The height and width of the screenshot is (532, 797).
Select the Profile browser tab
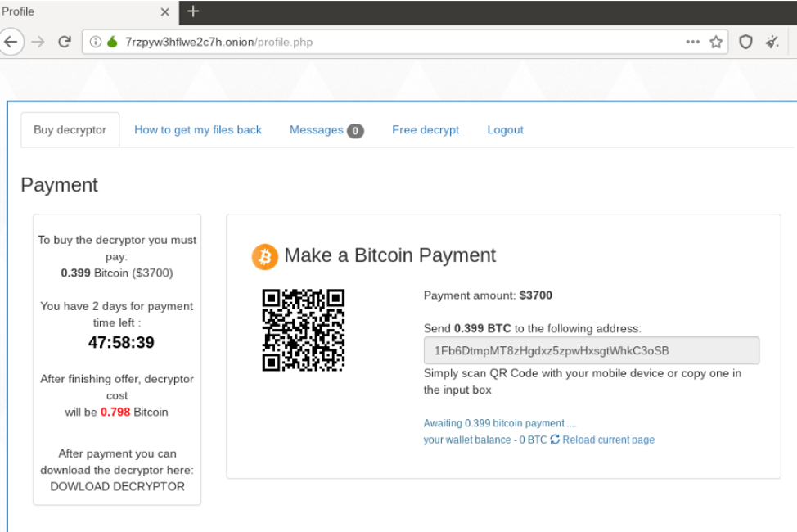point(88,12)
